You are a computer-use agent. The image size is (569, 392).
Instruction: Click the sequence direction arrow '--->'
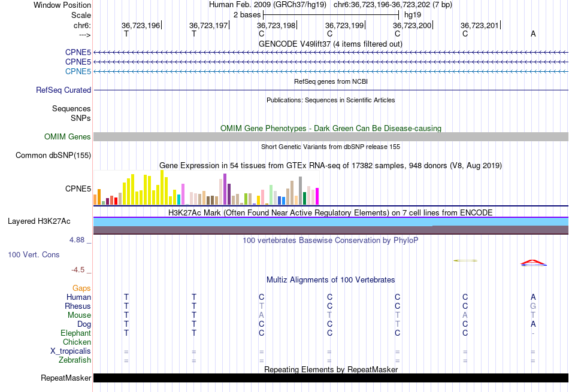pos(84,35)
